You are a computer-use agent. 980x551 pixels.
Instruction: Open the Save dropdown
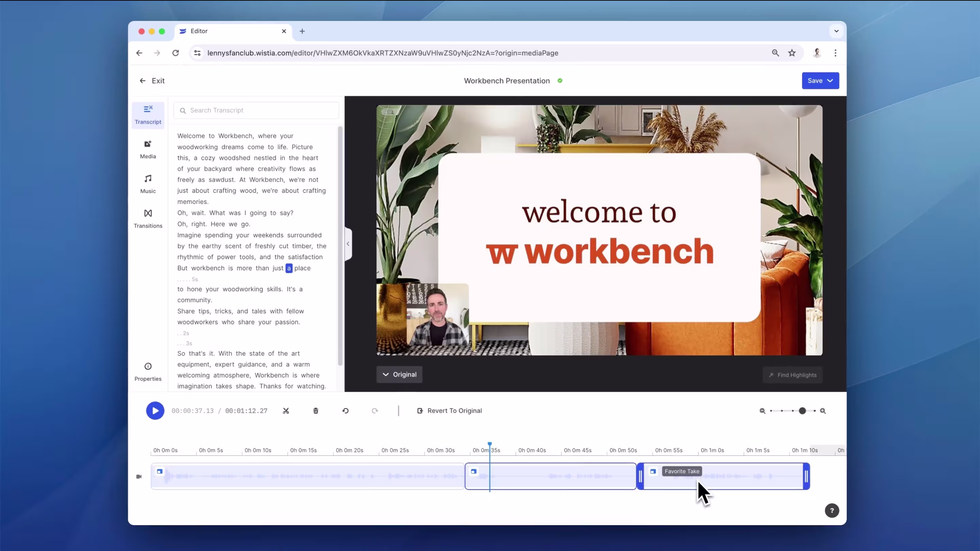(x=820, y=81)
